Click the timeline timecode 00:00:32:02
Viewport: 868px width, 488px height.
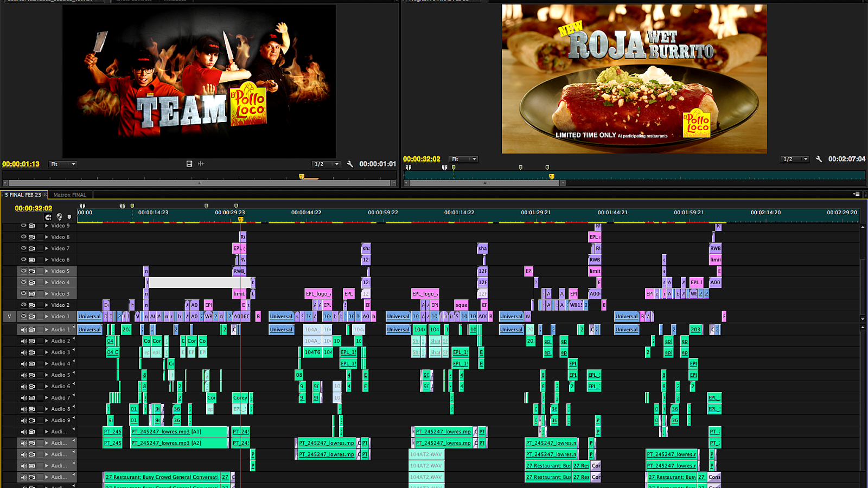[34, 208]
